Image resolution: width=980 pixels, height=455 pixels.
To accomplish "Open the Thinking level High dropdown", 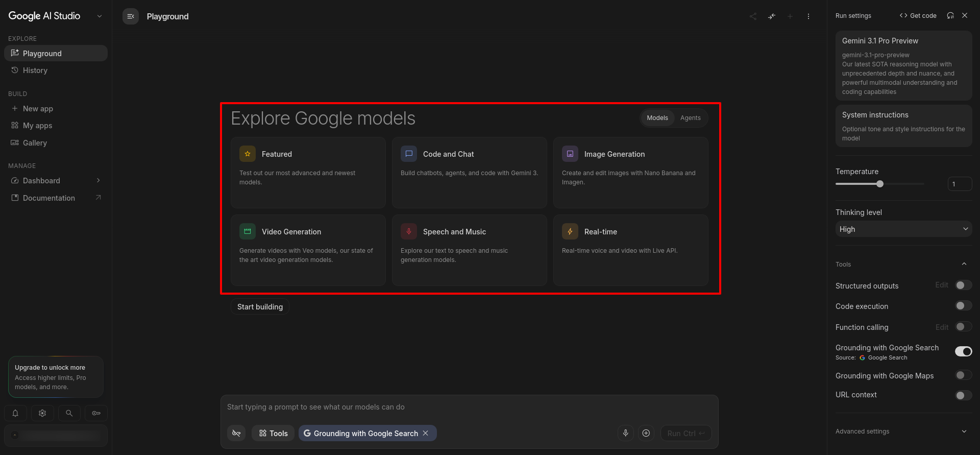I will [903, 229].
